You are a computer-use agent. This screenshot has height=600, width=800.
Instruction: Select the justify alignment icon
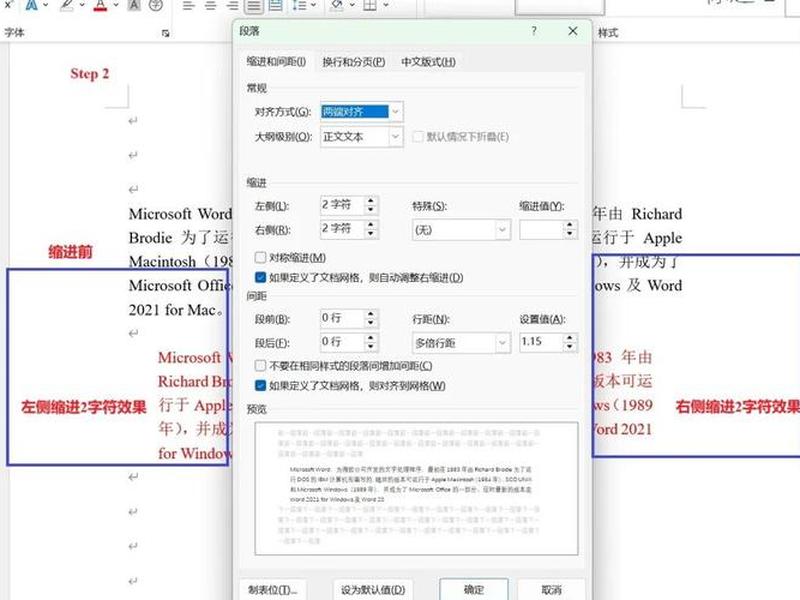click(253, 6)
